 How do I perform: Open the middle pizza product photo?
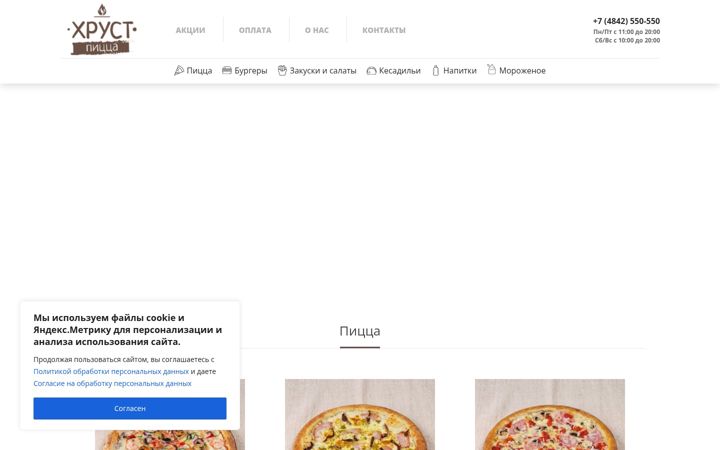pyautogui.click(x=360, y=414)
